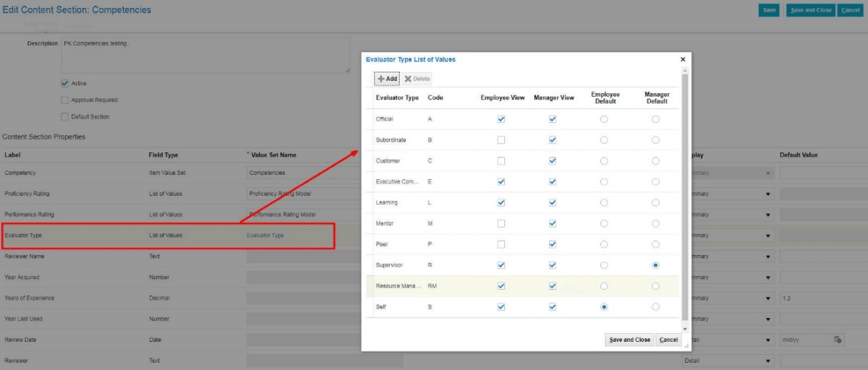Enable the Approval Required checkbox

point(65,100)
